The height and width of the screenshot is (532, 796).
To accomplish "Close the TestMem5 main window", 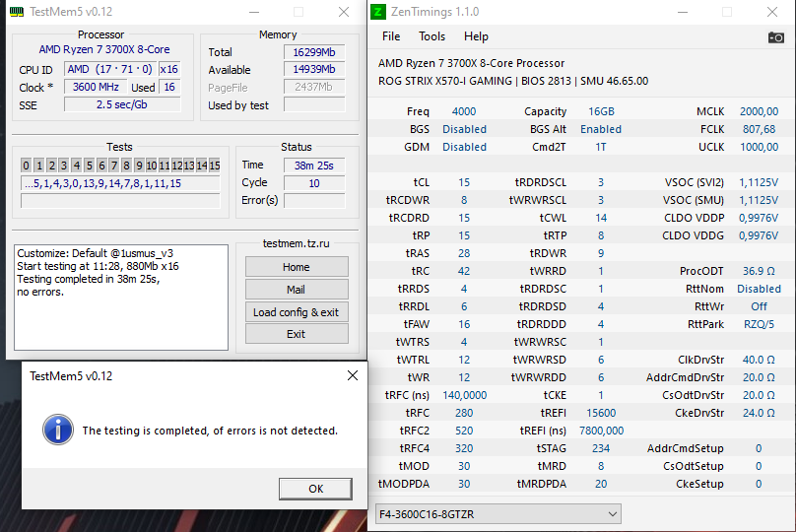I will coord(344,12).
